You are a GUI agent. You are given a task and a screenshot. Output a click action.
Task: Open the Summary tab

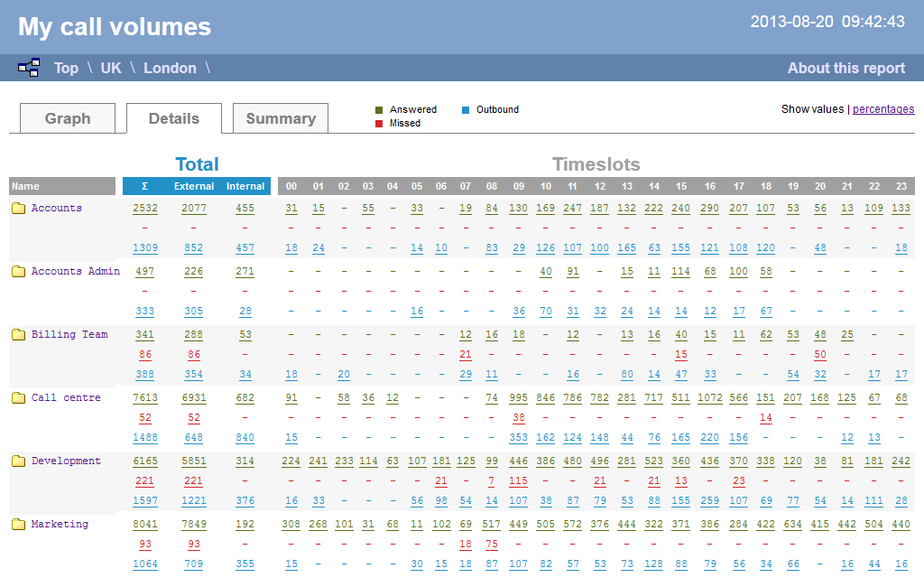pyautogui.click(x=281, y=118)
